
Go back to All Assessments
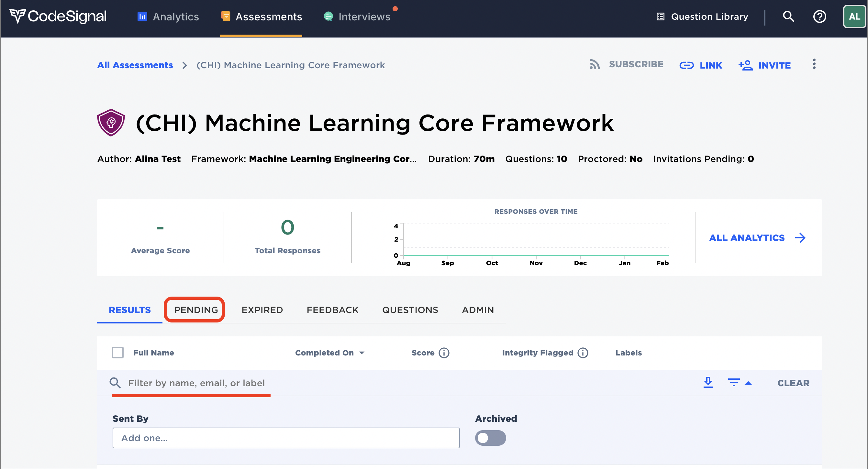(135, 65)
